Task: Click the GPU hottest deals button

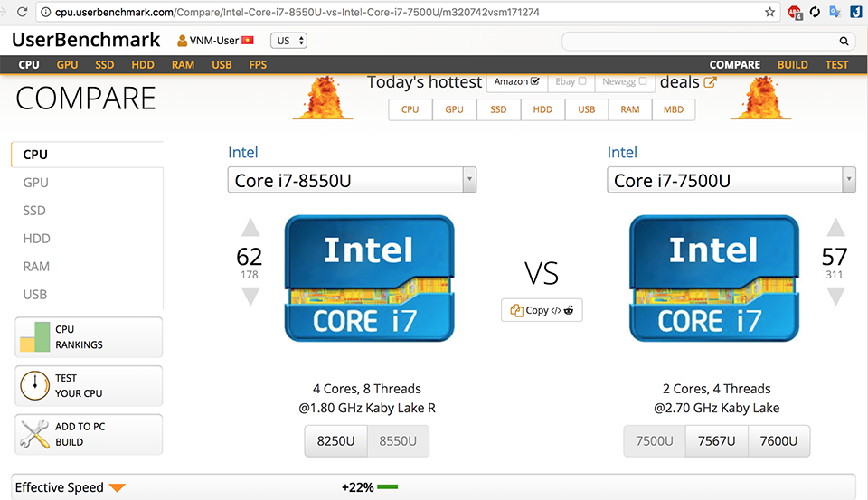Action: 455,109
